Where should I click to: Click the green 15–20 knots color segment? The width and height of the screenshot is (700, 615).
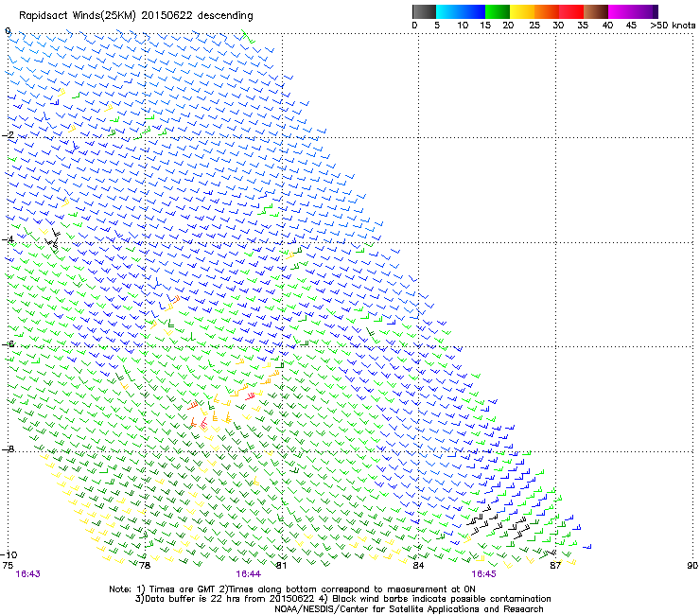(x=498, y=11)
